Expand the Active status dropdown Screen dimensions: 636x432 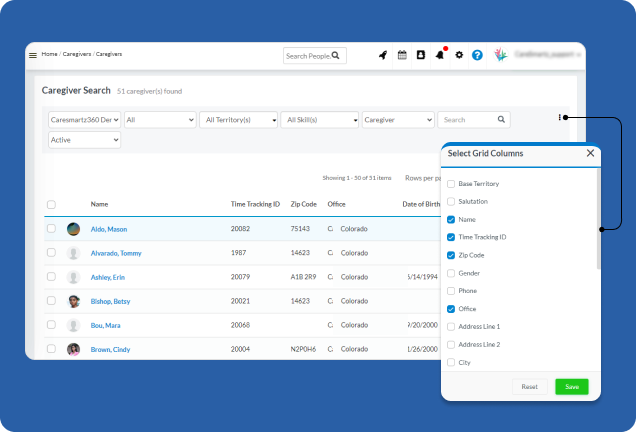coord(84,140)
